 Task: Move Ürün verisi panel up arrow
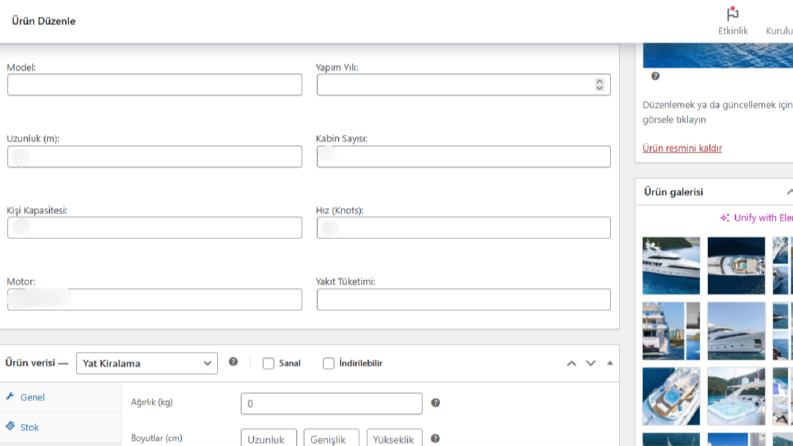pos(571,363)
